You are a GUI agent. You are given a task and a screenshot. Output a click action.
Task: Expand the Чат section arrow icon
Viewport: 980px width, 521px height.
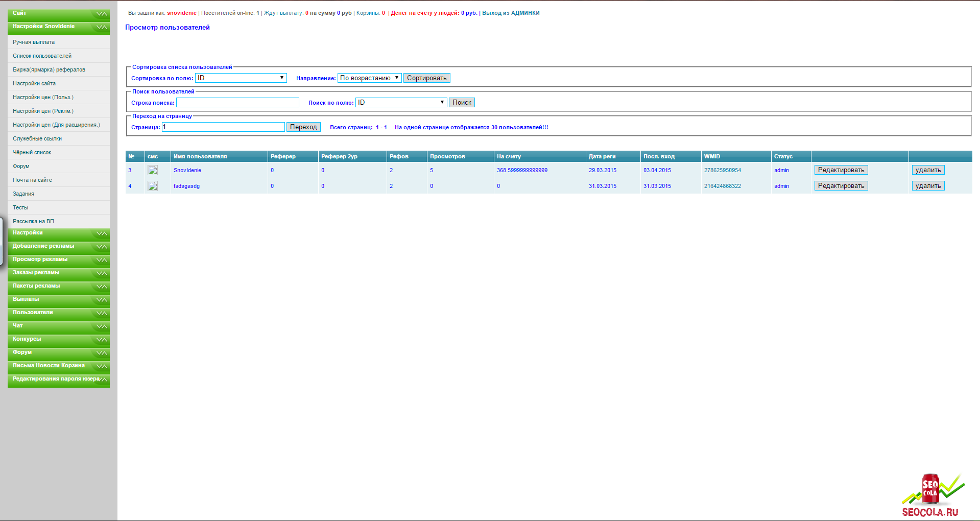[102, 326]
